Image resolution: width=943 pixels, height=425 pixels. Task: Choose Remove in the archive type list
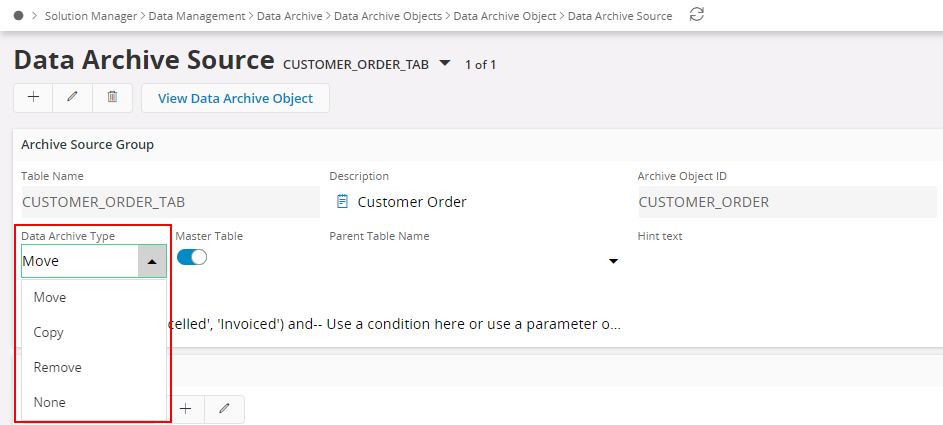click(57, 367)
